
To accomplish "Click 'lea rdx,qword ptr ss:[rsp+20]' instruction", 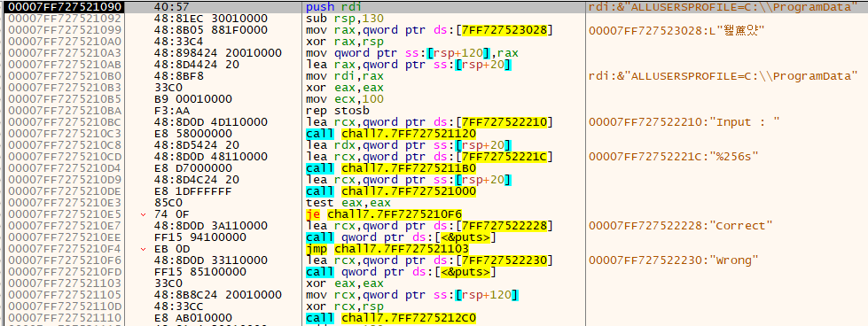I will (x=408, y=146).
